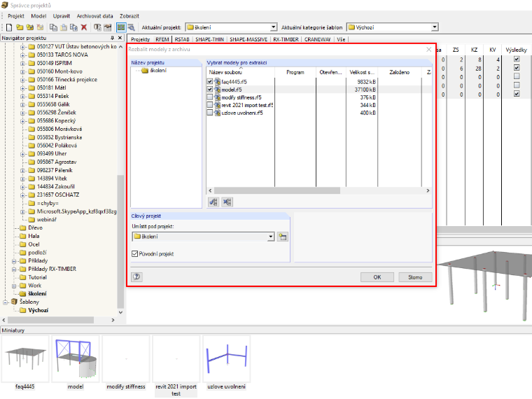
Task: Click the New blank document toolbar icon
Action: (x=9, y=27)
